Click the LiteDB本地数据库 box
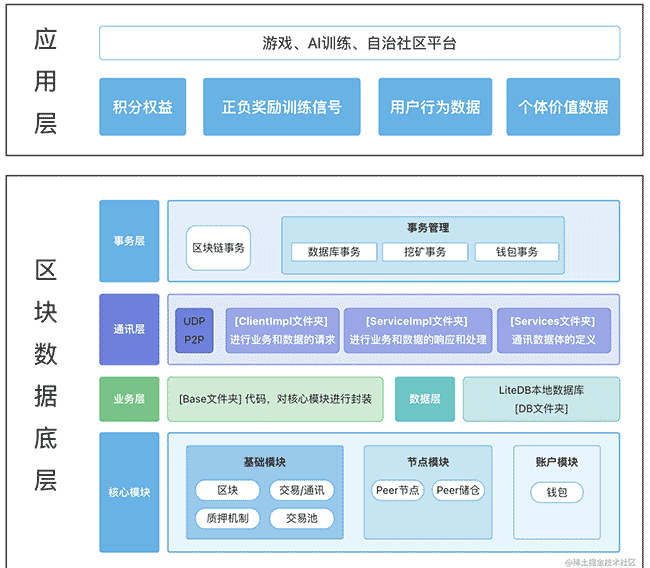Viewport: 650px width, 568px height. (x=541, y=399)
